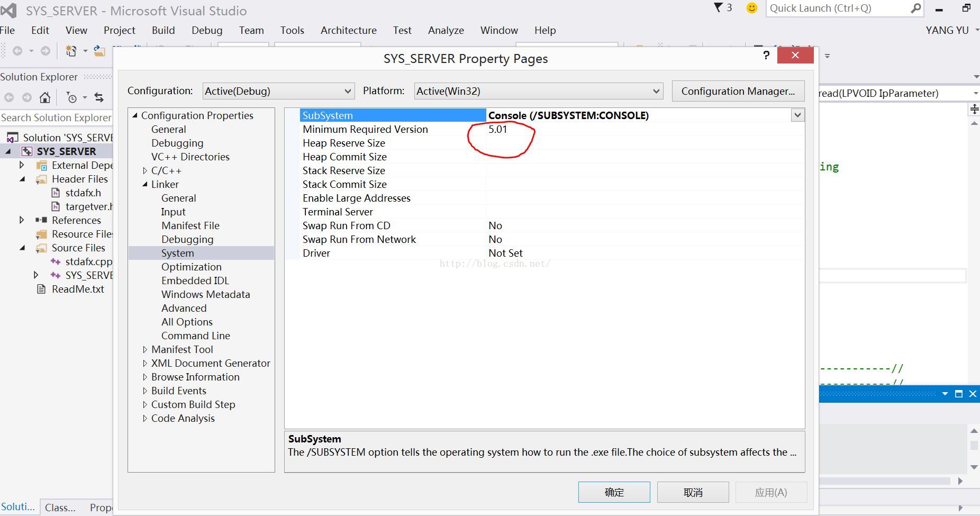Collapse the Linker node
Image resolution: width=980 pixels, height=516 pixels.
click(145, 184)
